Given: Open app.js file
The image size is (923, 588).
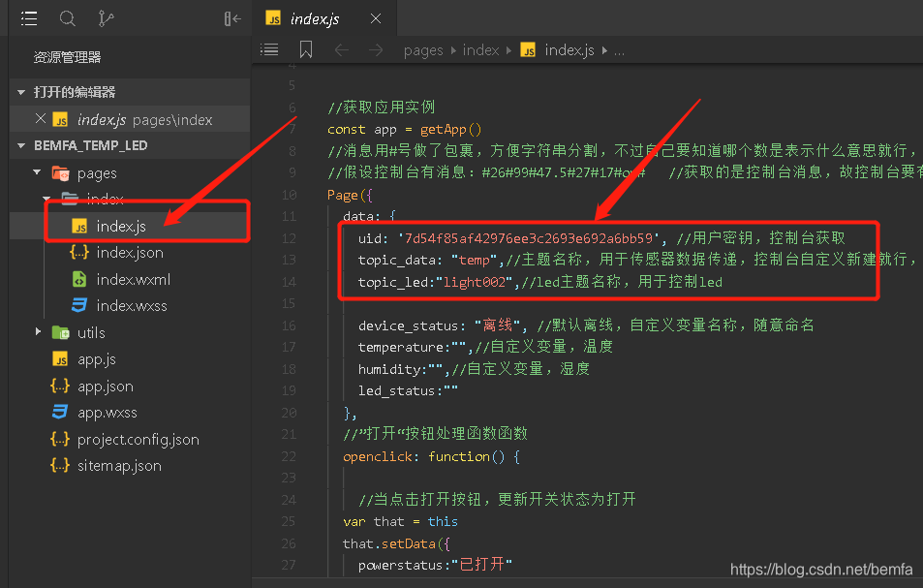Looking at the screenshot, I should point(97,359).
